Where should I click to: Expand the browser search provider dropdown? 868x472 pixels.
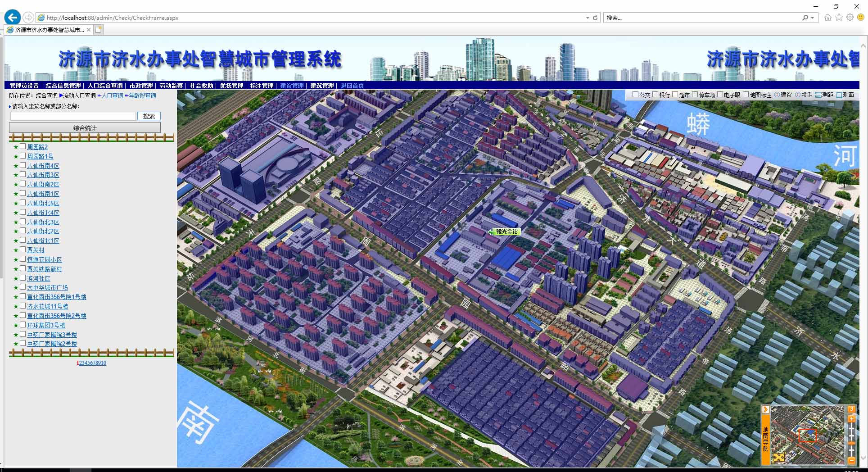pyautogui.click(x=812, y=18)
